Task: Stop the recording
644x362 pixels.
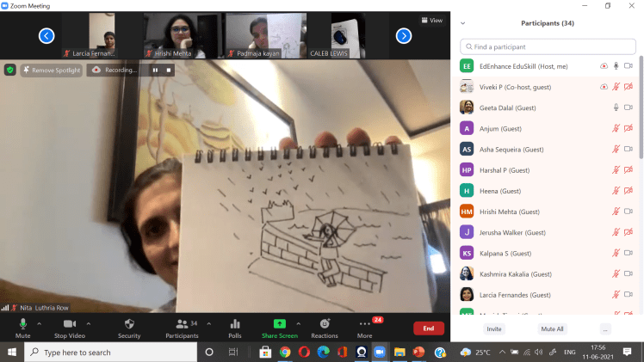Action: click(x=169, y=70)
